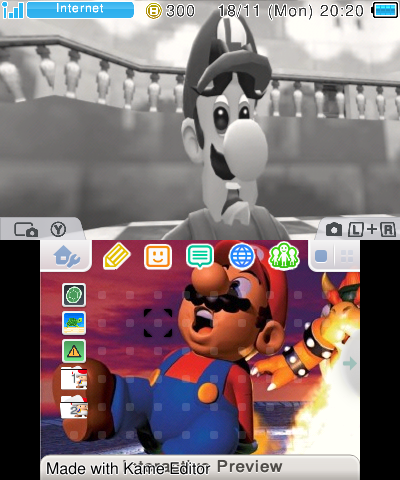Launch the turtle beach app icon

pyautogui.click(x=74, y=323)
